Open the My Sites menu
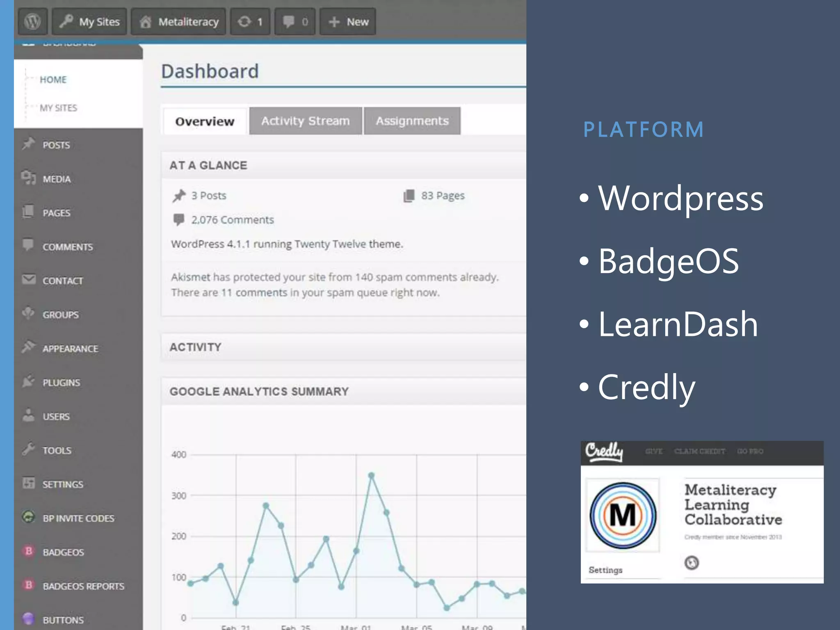The image size is (840, 630). [89, 21]
